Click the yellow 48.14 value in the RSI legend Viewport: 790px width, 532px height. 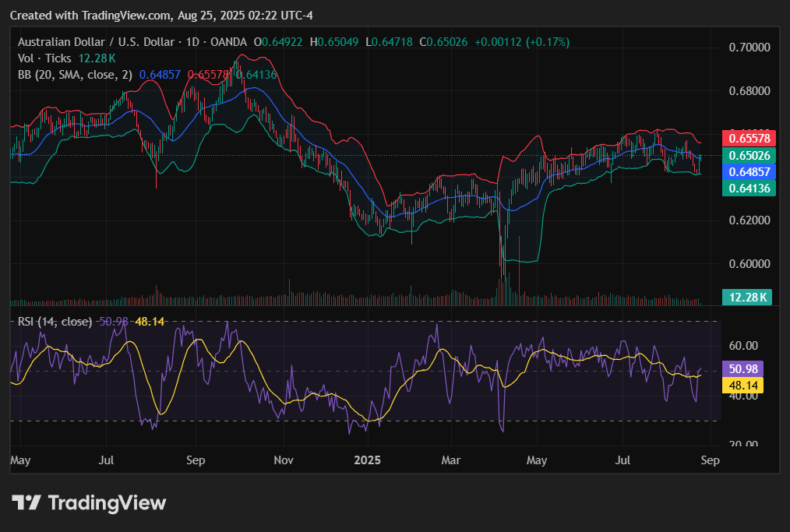(x=150, y=322)
